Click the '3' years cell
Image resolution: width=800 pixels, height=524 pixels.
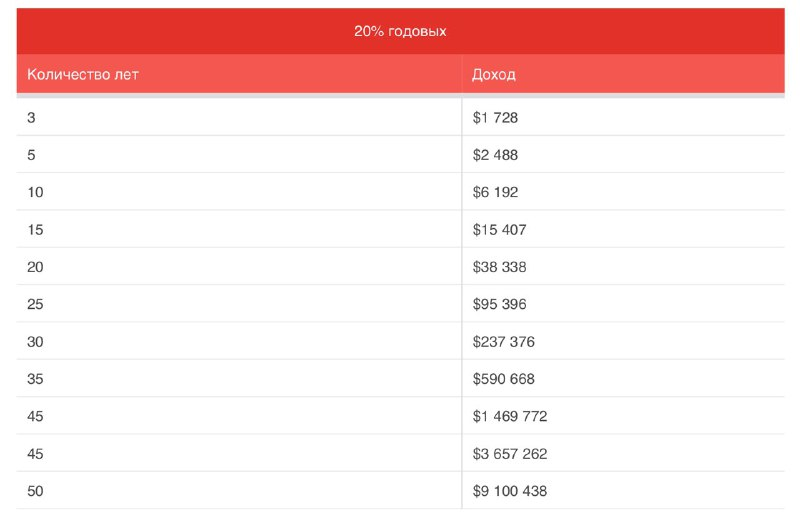tap(31, 118)
